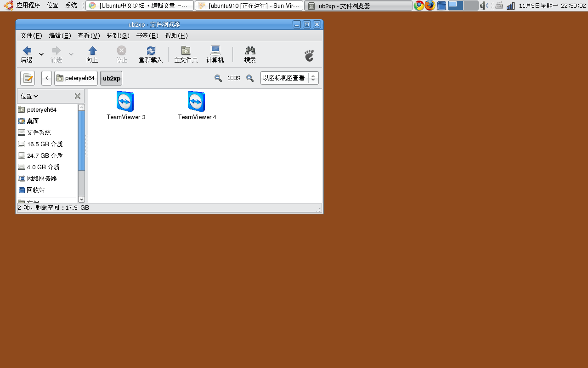Open the 位置 top panel menu

pyautogui.click(x=52, y=6)
